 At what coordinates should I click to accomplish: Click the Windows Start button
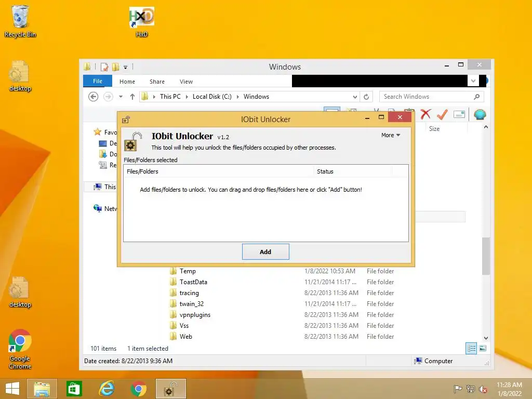click(12, 389)
